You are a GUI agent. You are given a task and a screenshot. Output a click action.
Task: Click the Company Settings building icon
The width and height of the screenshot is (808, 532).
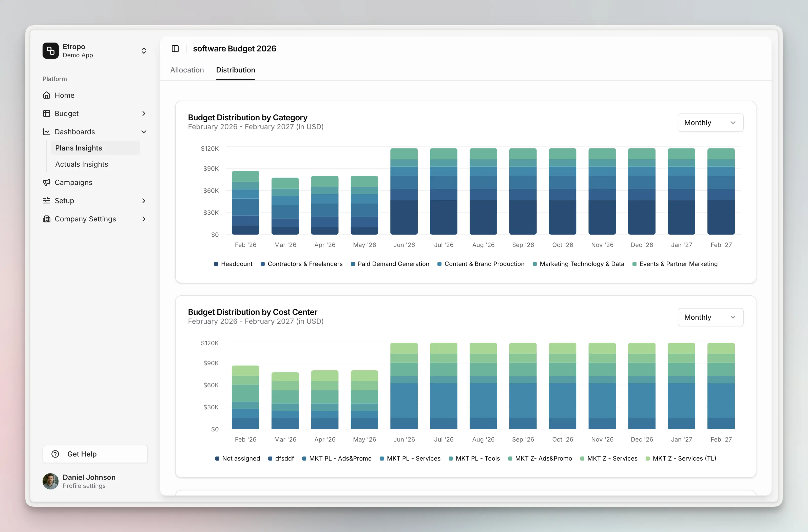[47, 219]
